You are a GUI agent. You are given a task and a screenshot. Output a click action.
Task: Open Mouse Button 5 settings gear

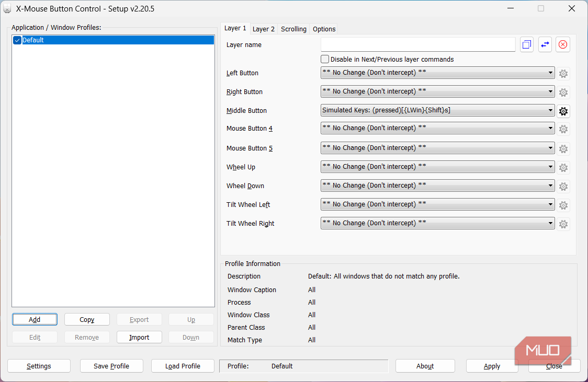pos(563,149)
